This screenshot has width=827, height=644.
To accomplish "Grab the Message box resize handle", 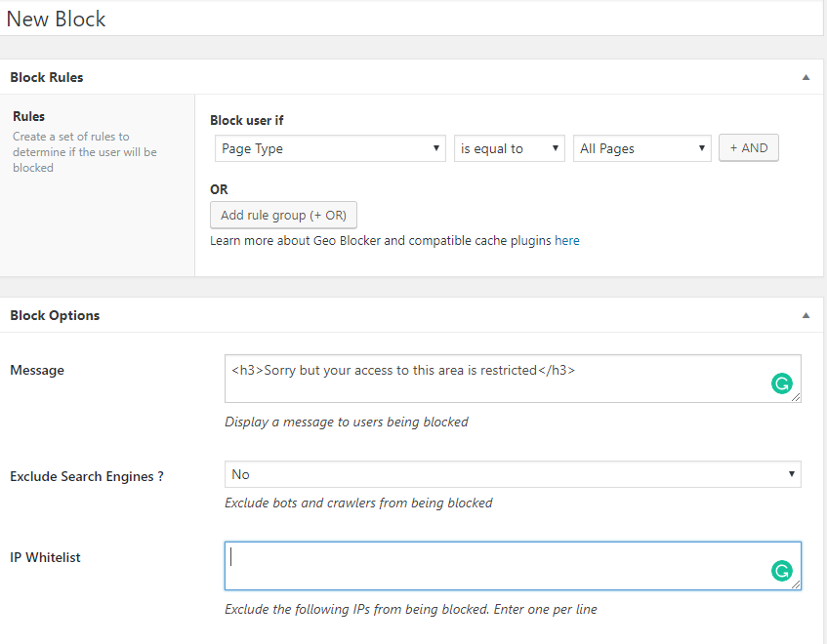I will click(797, 398).
